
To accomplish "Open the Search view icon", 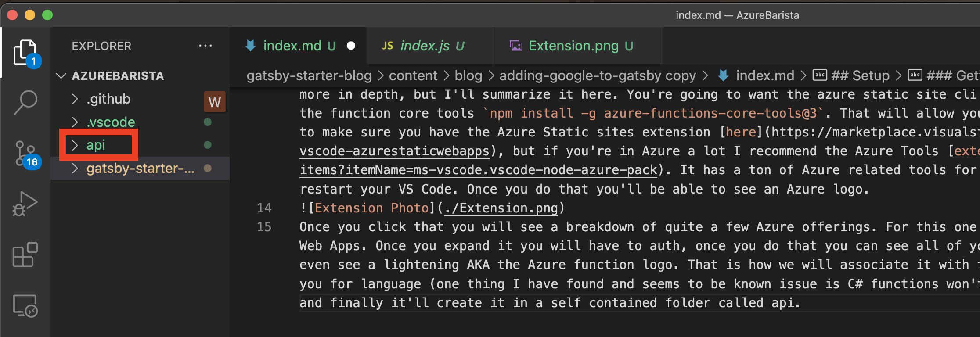I will [25, 102].
